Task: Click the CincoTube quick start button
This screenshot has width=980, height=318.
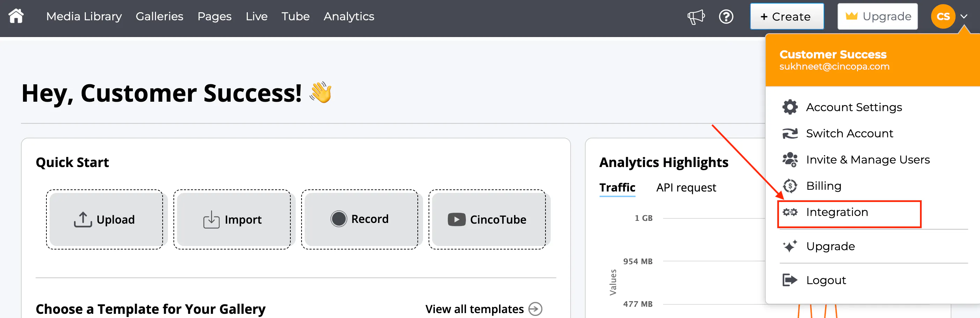Action: pos(487,219)
